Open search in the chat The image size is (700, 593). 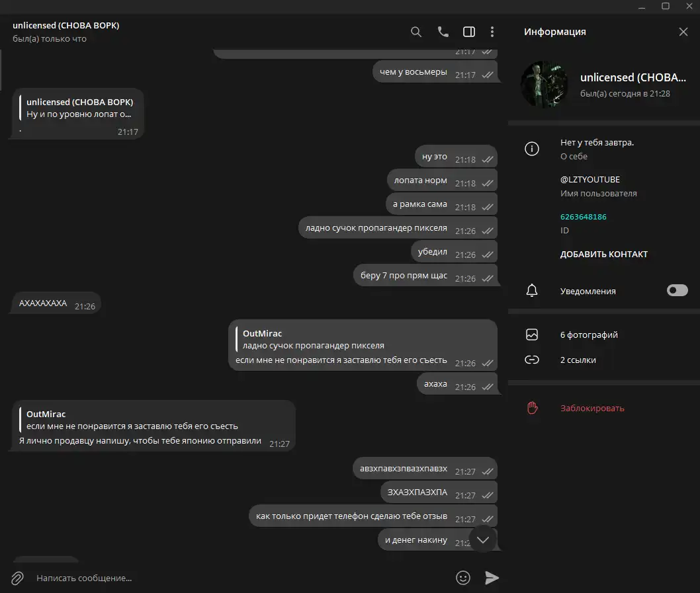coord(416,32)
